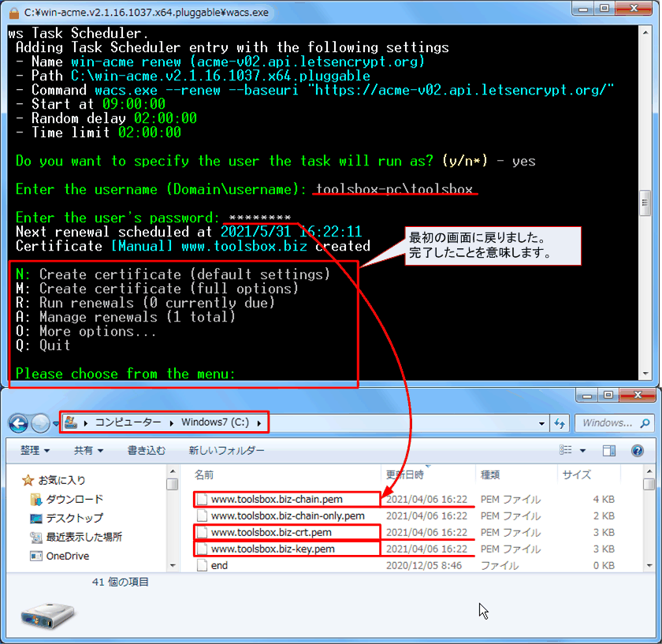The height and width of the screenshot is (644, 662).
Task: Click the 最近表示した場所 icon
Action: pyautogui.click(x=36, y=537)
